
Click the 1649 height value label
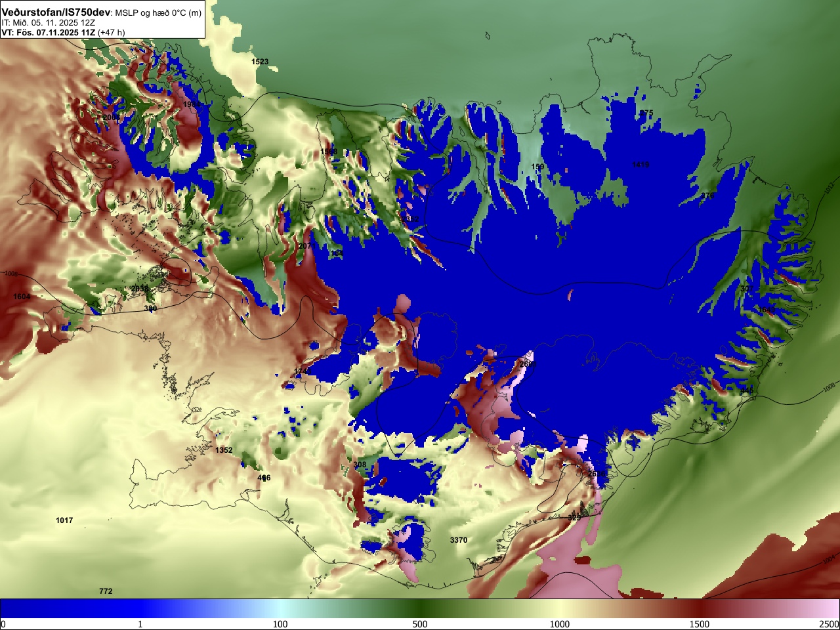click(766, 310)
